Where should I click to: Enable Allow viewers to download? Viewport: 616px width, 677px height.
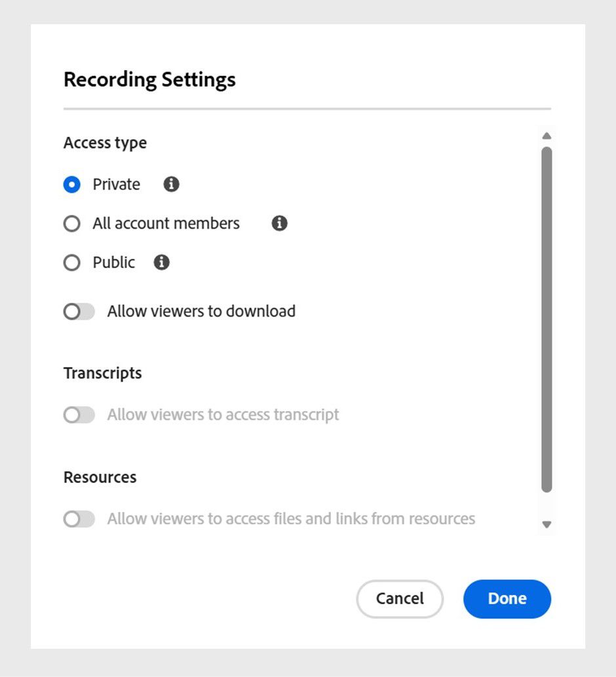[79, 311]
